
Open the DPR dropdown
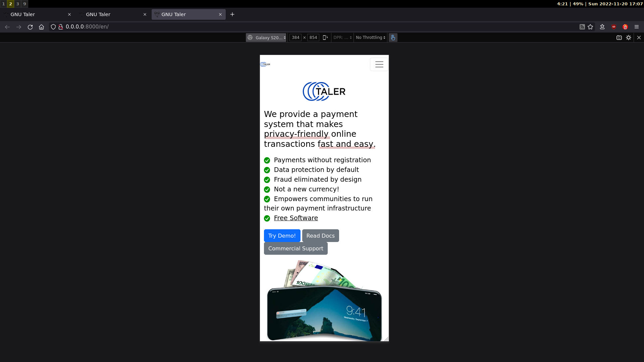(x=342, y=38)
